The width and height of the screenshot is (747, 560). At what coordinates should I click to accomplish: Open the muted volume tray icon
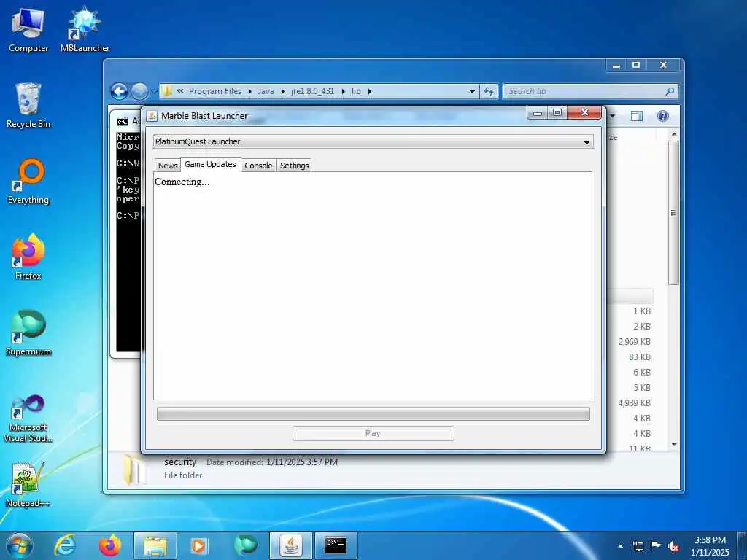click(673, 546)
